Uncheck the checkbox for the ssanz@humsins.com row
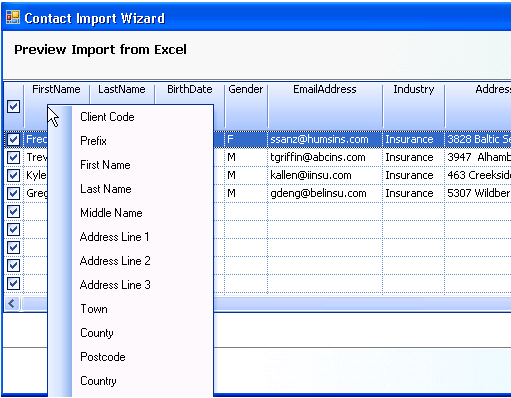 13,139
